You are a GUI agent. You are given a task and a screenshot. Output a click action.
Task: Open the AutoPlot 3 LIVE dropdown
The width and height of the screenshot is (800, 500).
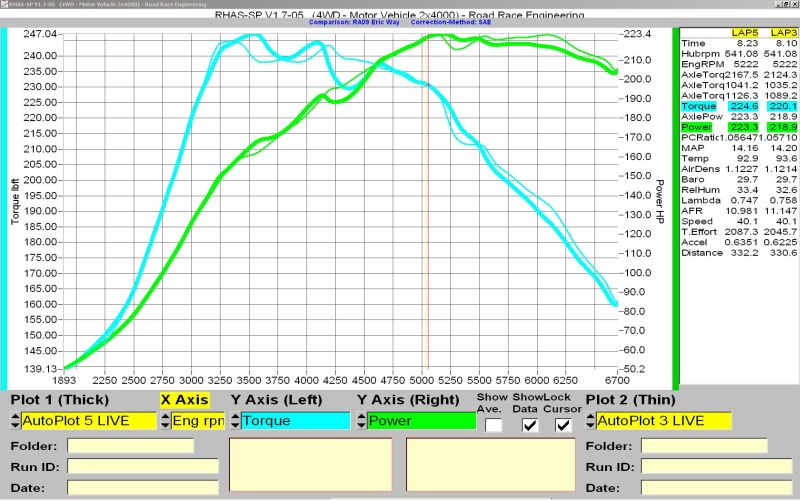coord(650,421)
